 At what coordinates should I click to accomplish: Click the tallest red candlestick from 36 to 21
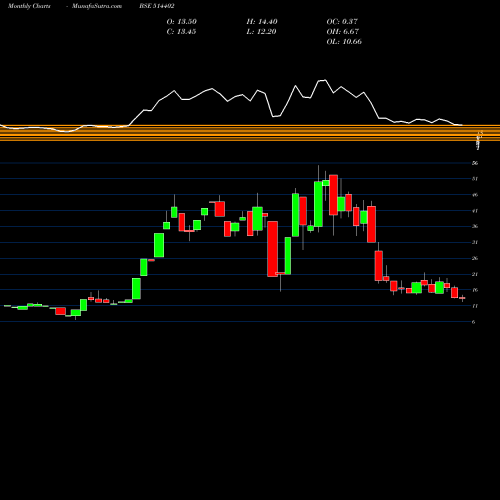pyautogui.click(x=272, y=249)
